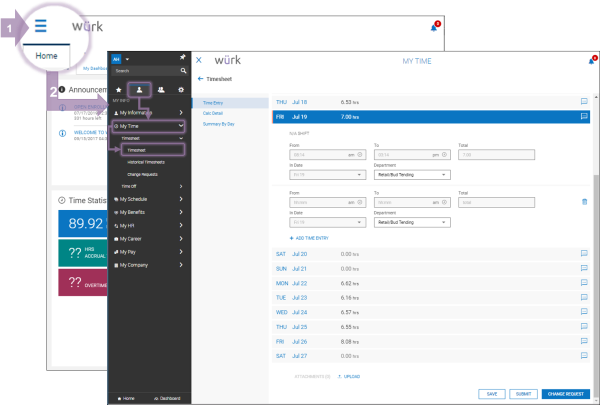
Task: Select the Calc Detail tab
Action: [x=213, y=113]
